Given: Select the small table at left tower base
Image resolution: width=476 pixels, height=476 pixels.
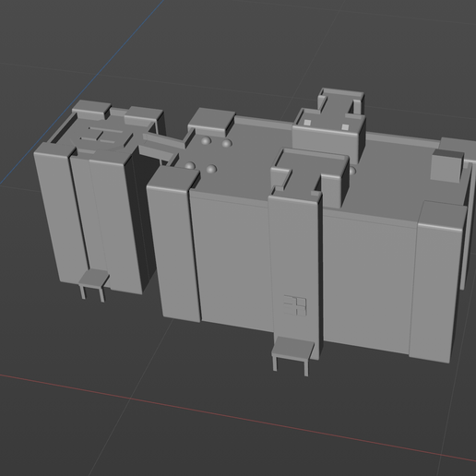Looking at the screenshot, I should tap(94, 284).
